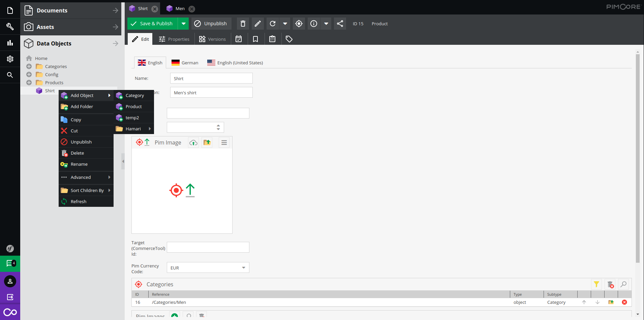This screenshot has width=644, height=320.
Task: Open the tags tab icon
Action: pyautogui.click(x=289, y=39)
